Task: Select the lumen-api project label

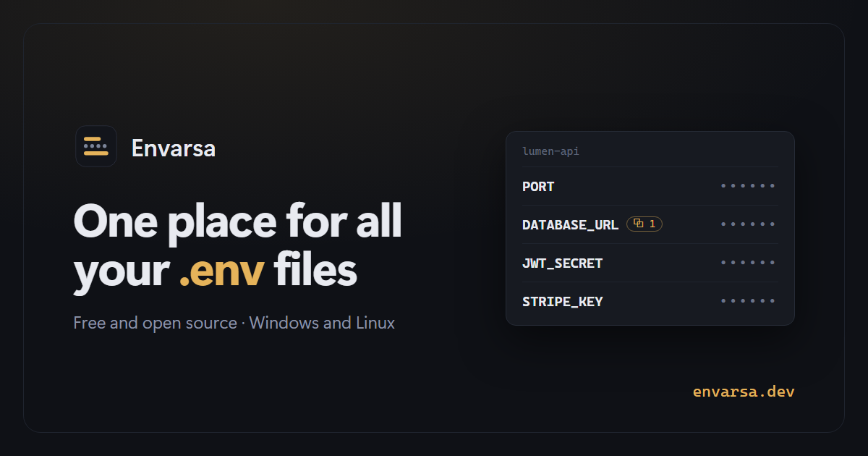Action: (550, 151)
